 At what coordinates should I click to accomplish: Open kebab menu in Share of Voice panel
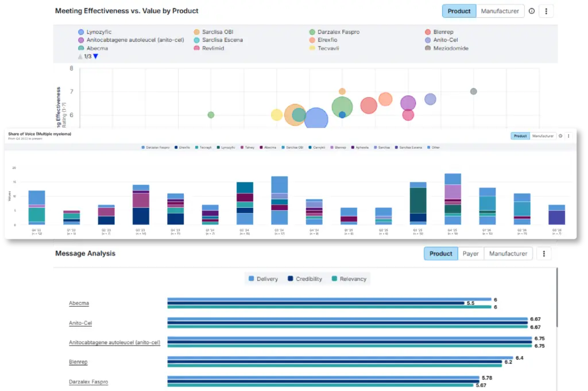pyautogui.click(x=568, y=136)
